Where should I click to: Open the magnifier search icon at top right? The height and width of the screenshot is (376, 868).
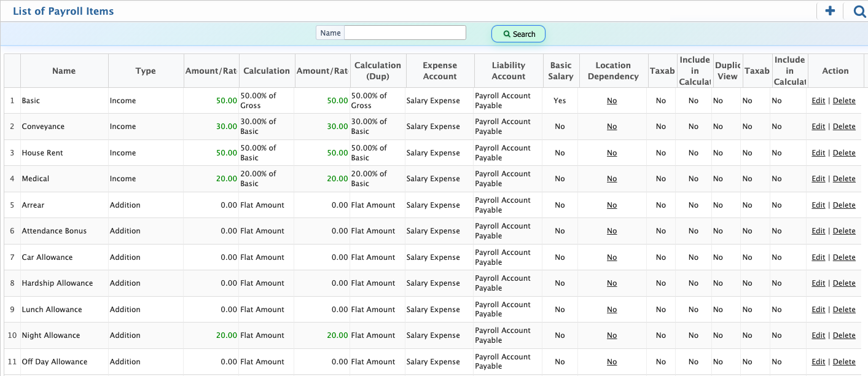[x=859, y=11]
